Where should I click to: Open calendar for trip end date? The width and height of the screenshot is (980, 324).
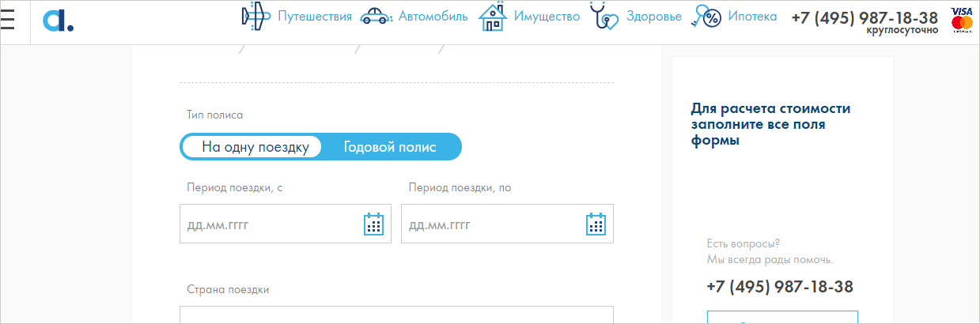595,224
